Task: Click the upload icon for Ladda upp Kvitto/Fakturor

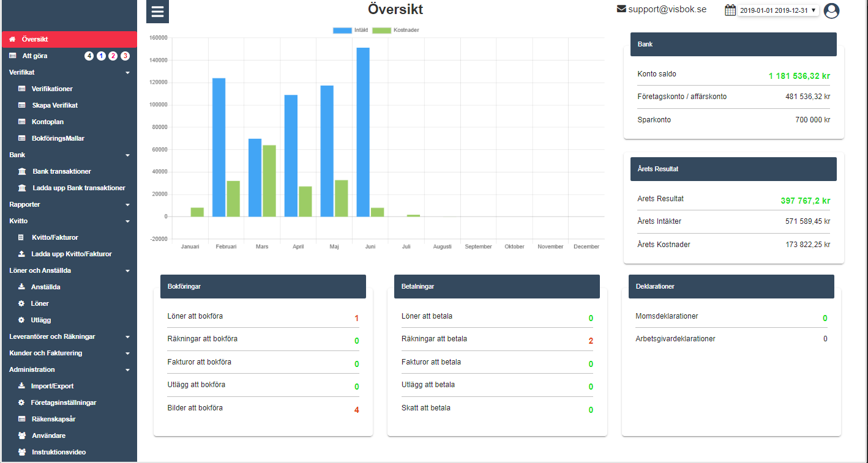Action: click(22, 254)
